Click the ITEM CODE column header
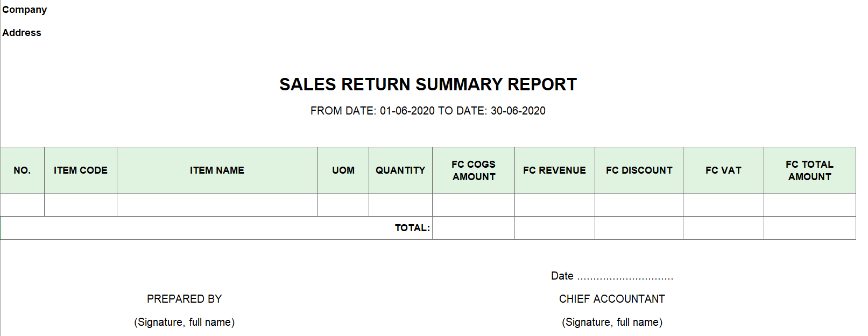The width and height of the screenshot is (868, 336). click(81, 170)
